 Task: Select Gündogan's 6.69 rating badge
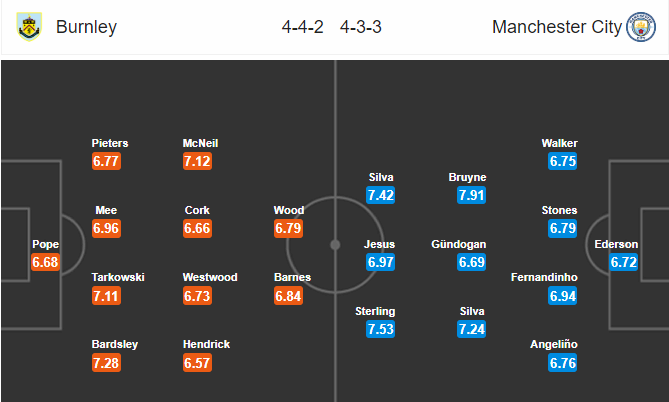click(x=471, y=262)
